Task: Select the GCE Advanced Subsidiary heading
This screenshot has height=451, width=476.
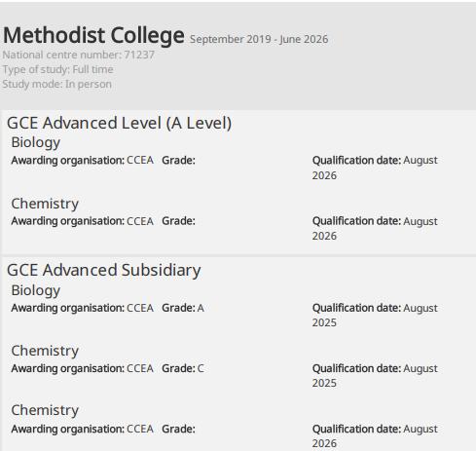Action: point(104,270)
